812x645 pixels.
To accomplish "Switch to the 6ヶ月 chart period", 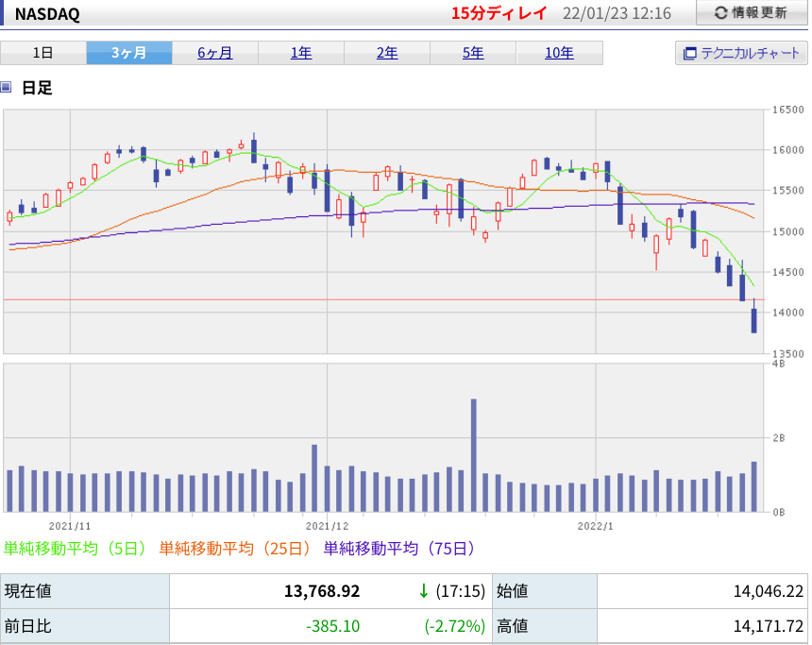I will tap(215, 53).
